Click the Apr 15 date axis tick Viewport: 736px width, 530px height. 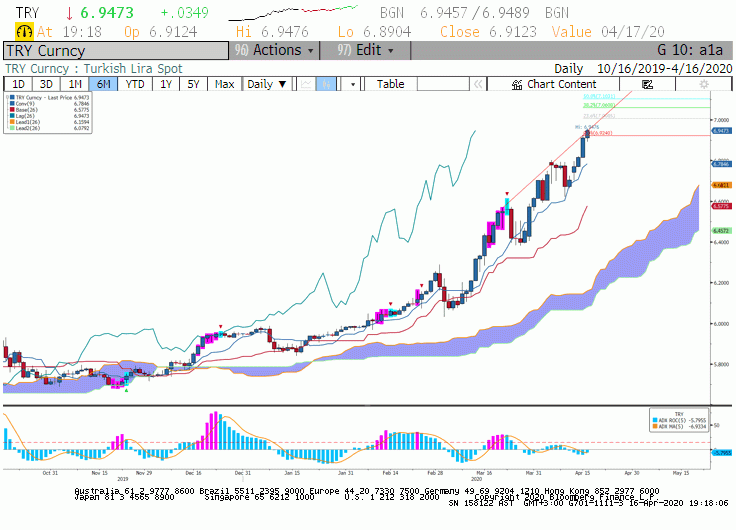(583, 473)
